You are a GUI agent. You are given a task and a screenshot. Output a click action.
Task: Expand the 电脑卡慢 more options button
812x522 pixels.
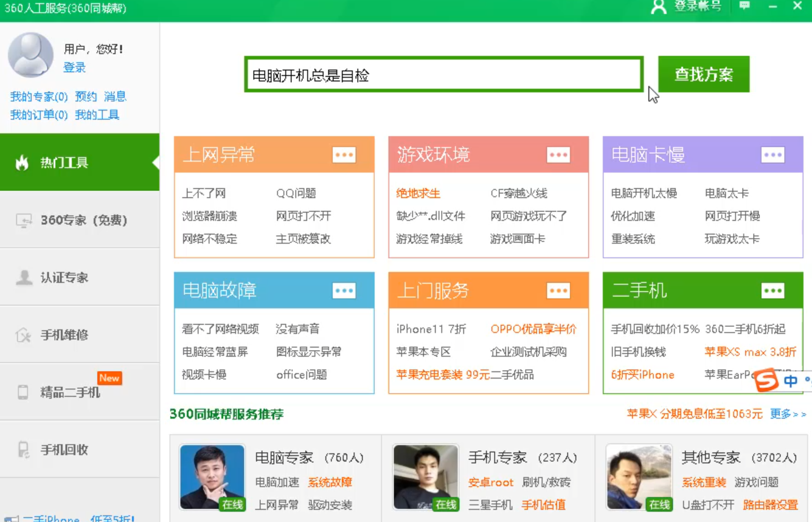[772, 155]
